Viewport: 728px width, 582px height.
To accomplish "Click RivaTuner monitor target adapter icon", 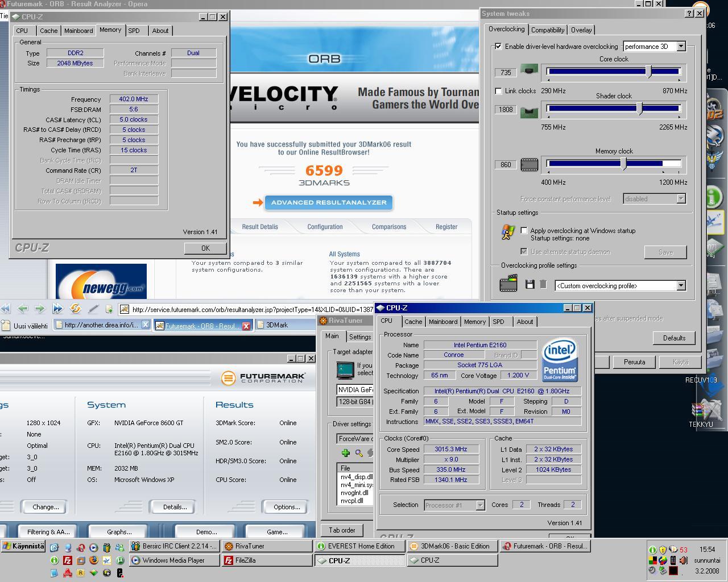I will pyautogui.click(x=345, y=369).
